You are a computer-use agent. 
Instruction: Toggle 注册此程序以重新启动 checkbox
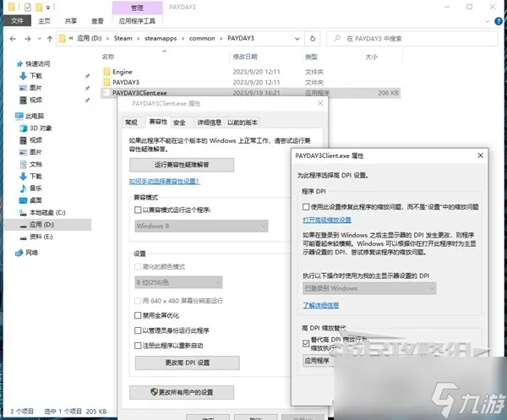pos(138,346)
